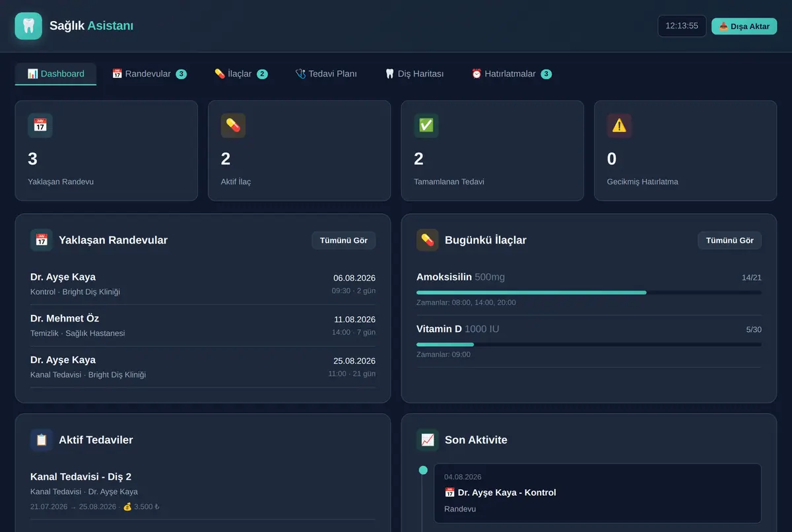The width and height of the screenshot is (792, 532).
Task: Click 'Kanal Tedavisi · Bright Diş Kliniği' appointment text
Action: (88, 375)
